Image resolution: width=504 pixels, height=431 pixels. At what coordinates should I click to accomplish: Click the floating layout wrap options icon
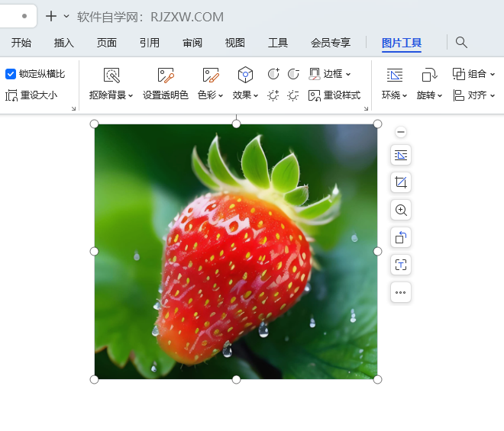click(x=401, y=155)
